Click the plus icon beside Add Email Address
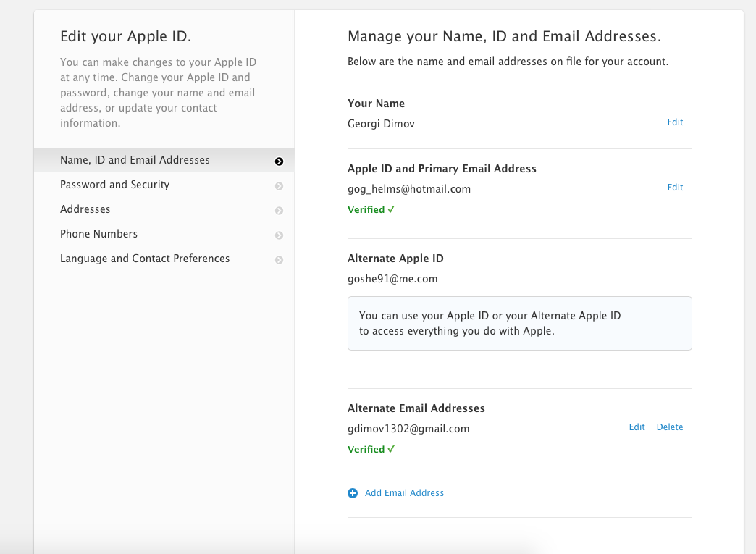 [353, 493]
